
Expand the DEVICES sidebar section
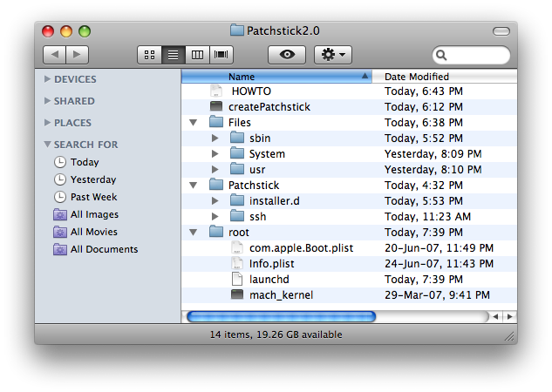point(47,79)
